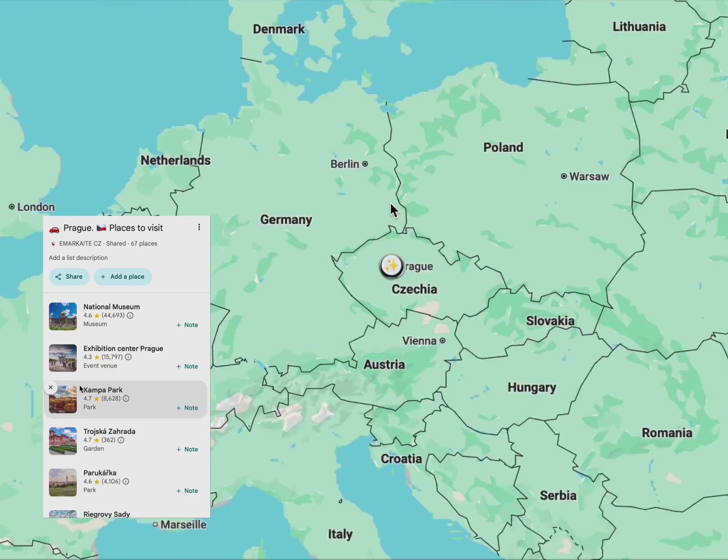This screenshot has width=728, height=560.
Task: Add a note to Trojská Zahrada
Action: (x=187, y=449)
